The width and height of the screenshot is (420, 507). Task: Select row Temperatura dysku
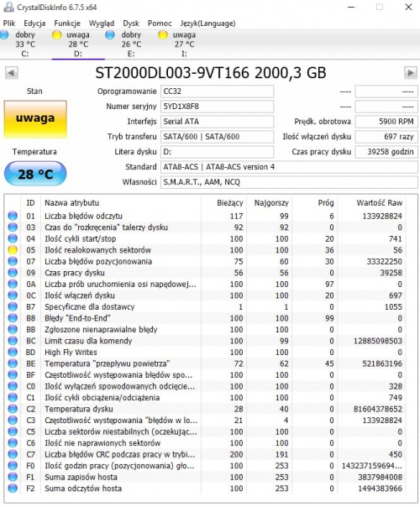click(206, 409)
